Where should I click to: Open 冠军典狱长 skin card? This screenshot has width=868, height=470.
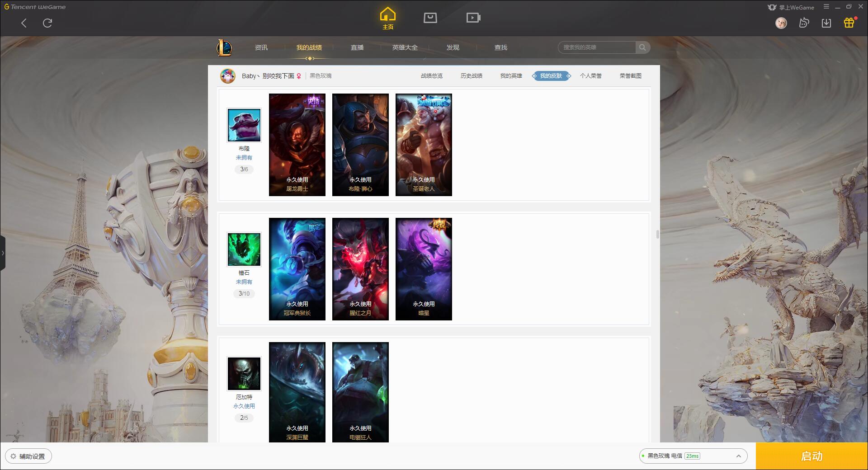(297, 269)
